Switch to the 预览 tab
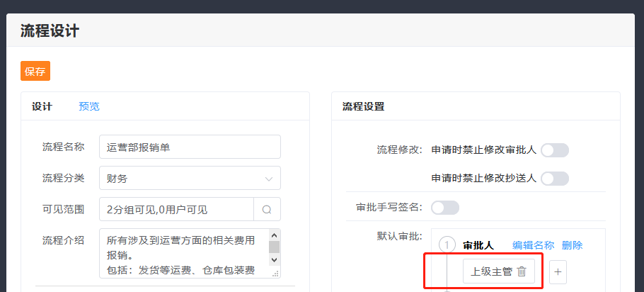644x292 pixels. 89,106
